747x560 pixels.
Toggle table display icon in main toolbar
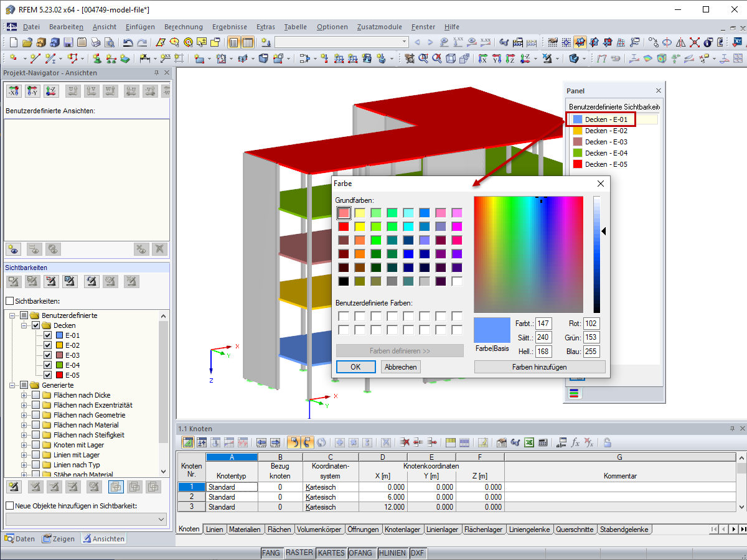tap(248, 42)
